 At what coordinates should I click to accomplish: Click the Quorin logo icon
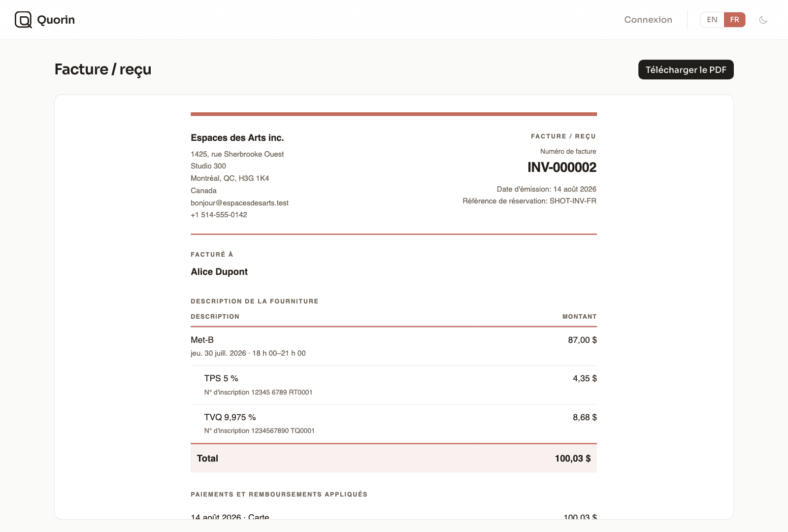pos(23,20)
